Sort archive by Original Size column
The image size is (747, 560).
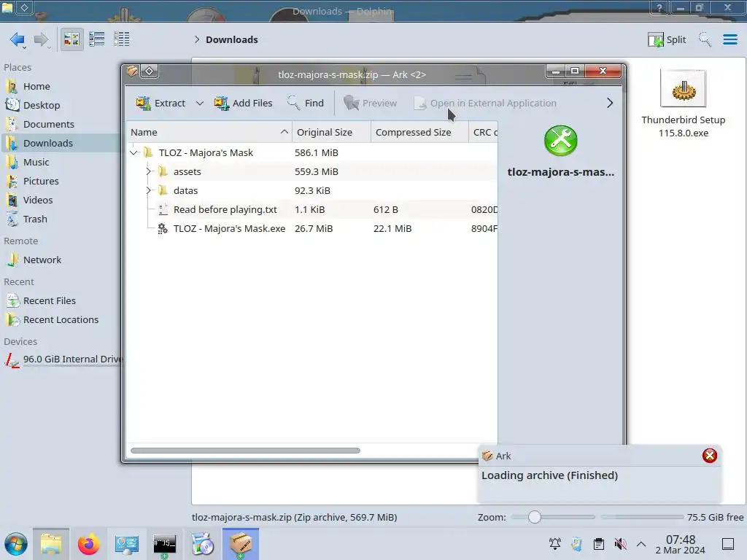pos(332,133)
